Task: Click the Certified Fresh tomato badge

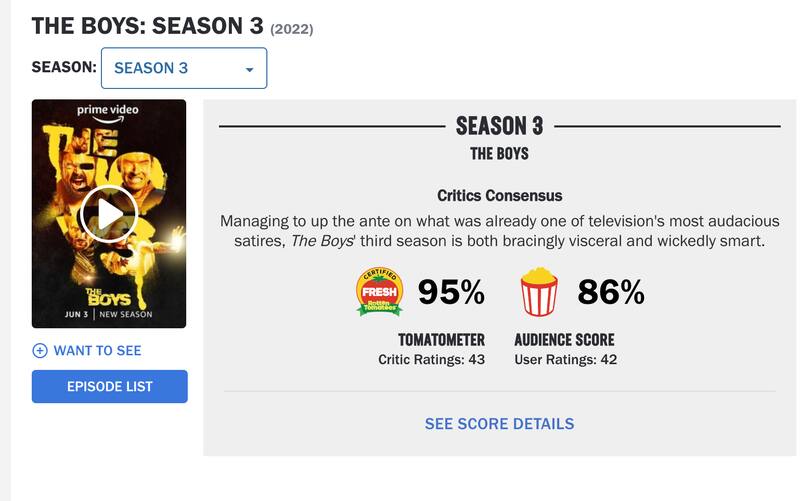Action: coord(380,291)
